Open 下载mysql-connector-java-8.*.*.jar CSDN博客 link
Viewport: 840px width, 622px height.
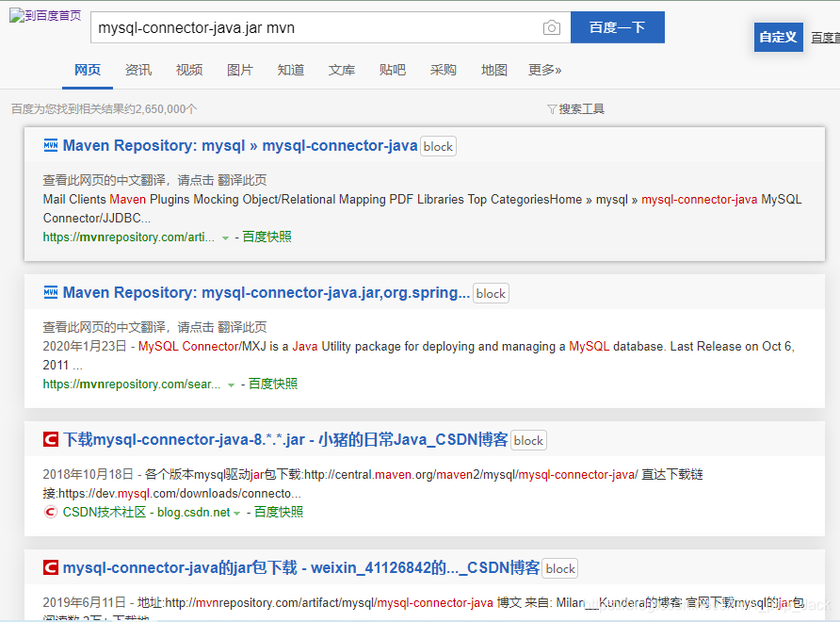(x=285, y=440)
